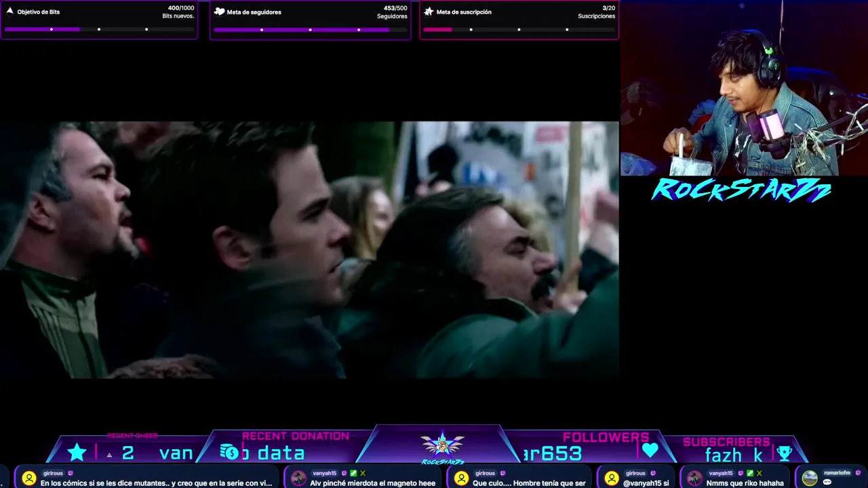Click the 'Bits nuevos.' text
This screenshot has height=488, width=868.
178,16
